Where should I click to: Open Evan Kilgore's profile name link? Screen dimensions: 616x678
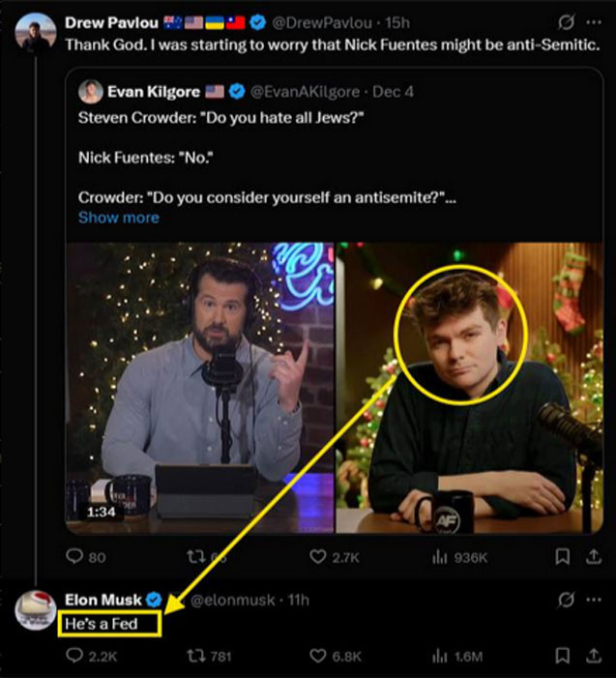pyautogui.click(x=153, y=92)
